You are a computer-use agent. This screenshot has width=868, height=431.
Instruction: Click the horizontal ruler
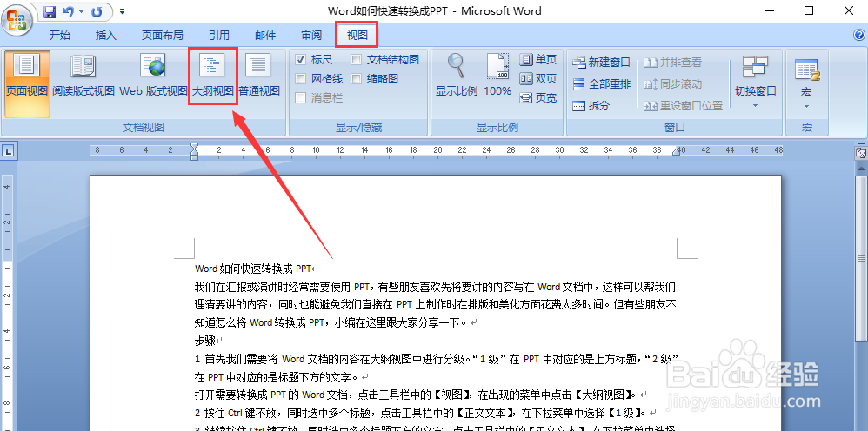437,150
